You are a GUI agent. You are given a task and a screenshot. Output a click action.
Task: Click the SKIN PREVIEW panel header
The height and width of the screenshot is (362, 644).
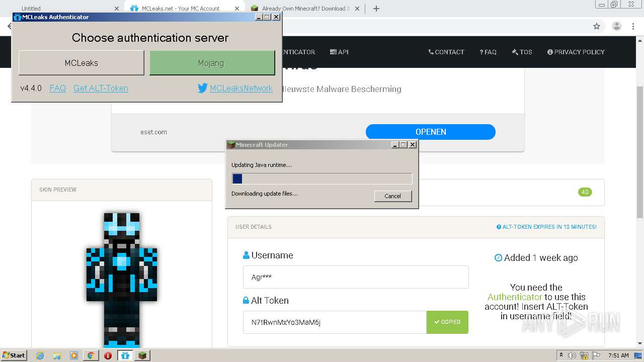click(x=122, y=190)
